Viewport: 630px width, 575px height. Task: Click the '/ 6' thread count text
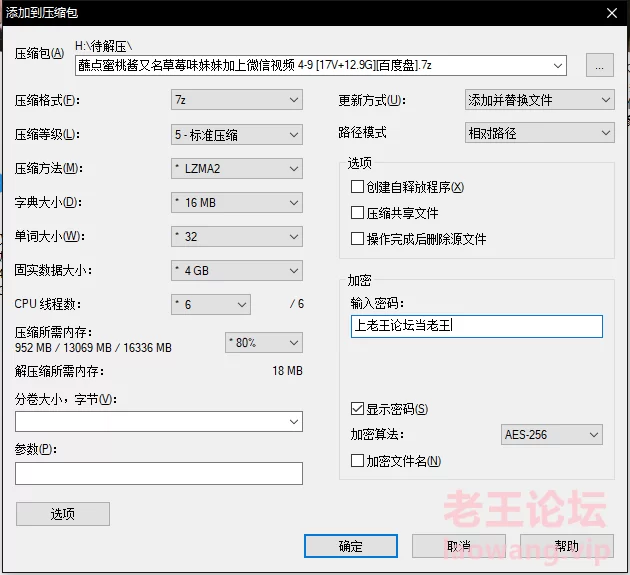297,304
